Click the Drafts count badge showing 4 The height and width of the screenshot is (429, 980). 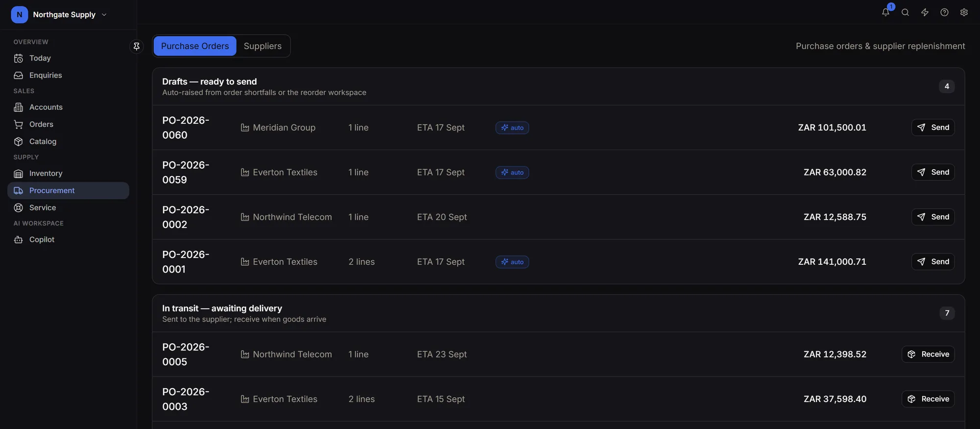point(947,86)
